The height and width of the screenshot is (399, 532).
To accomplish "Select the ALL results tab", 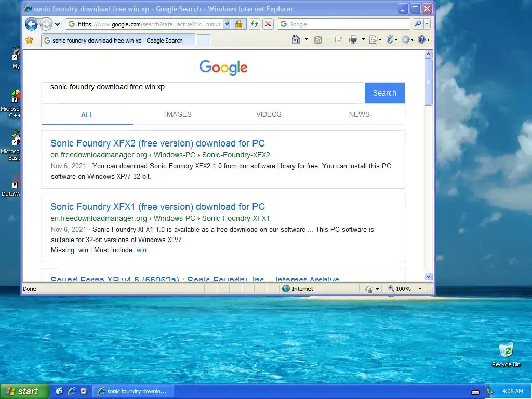I will 87,115.
